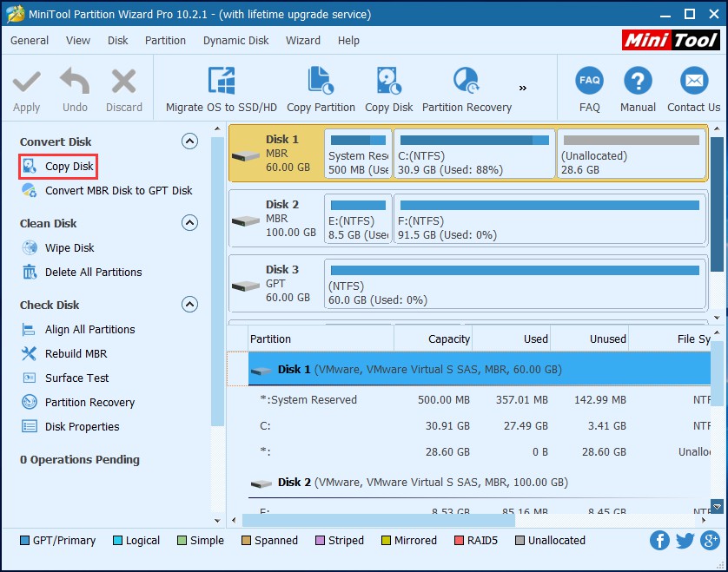Open the Disk menu
Viewport: 728px width, 572px height.
point(118,40)
